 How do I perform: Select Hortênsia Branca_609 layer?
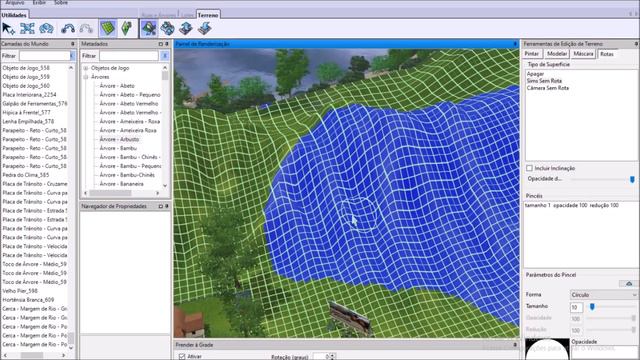point(28,300)
